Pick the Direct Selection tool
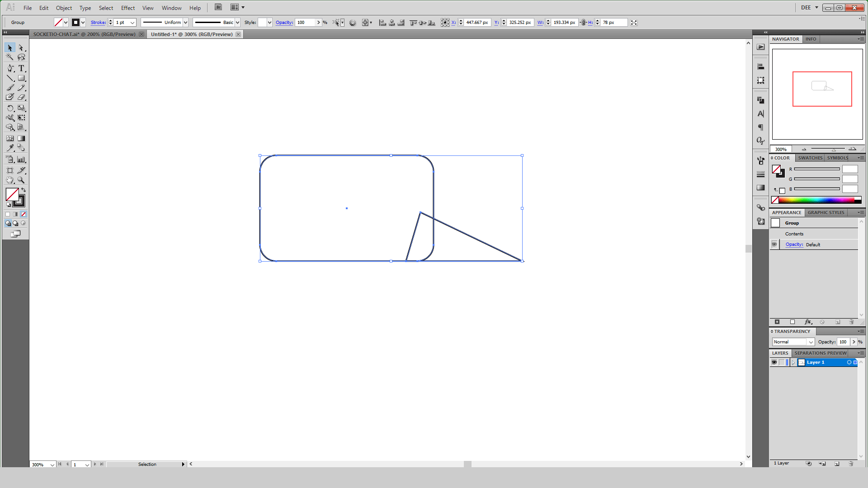This screenshot has width=868, height=488. [21, 48]
